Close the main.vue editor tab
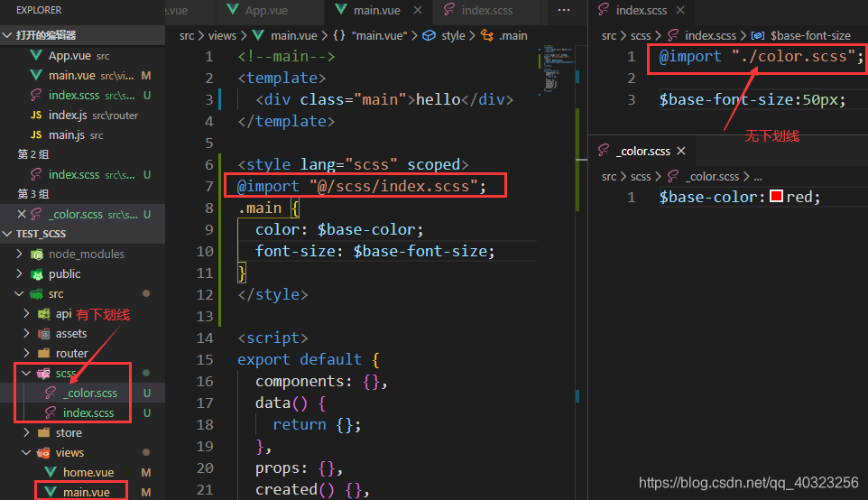868x500 pixels. [418, 10]
